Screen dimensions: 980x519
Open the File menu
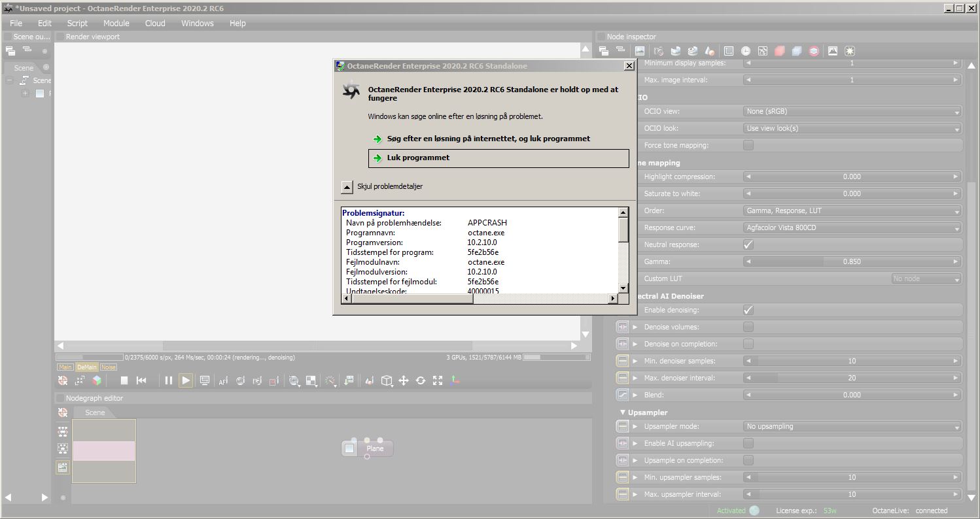click(16, 23)
